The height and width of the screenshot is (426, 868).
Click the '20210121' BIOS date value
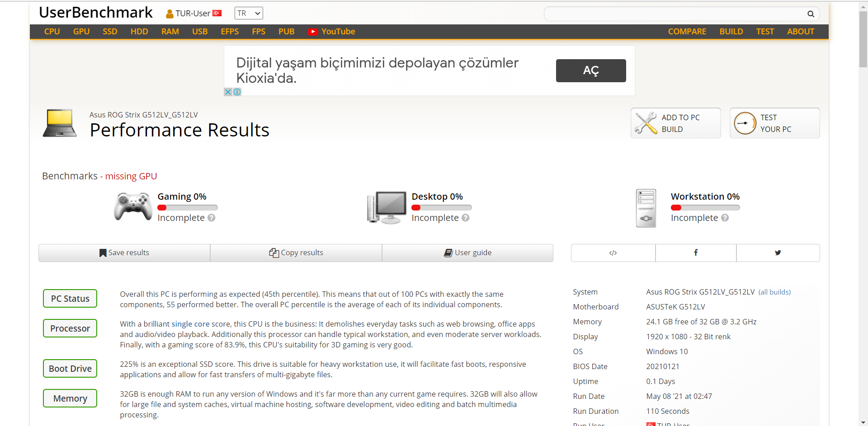click(x=663, y=367)
